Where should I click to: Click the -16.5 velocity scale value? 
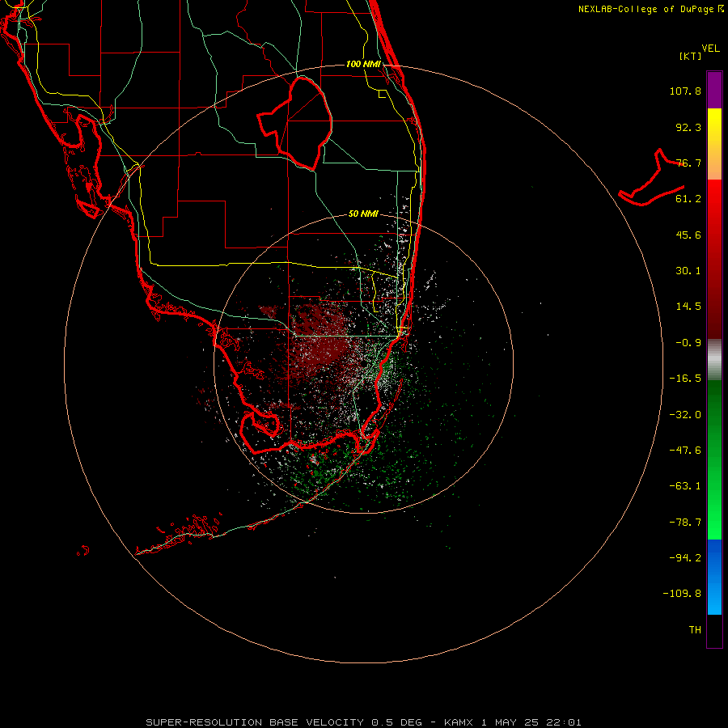(x=685, y=379)
